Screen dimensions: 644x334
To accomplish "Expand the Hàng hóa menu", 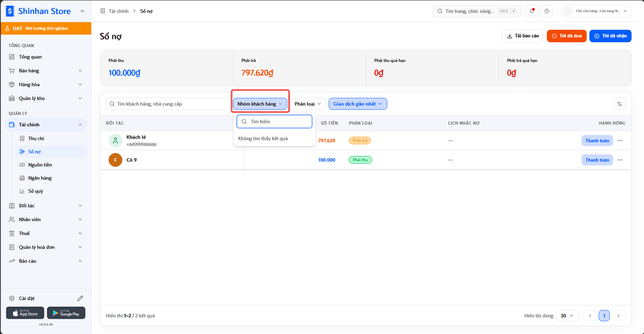I will point(46,85).
